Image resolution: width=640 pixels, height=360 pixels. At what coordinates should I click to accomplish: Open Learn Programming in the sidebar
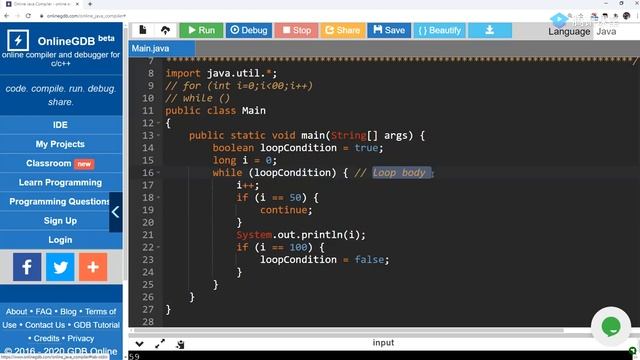pyautogui.click(x=60, y=182)
